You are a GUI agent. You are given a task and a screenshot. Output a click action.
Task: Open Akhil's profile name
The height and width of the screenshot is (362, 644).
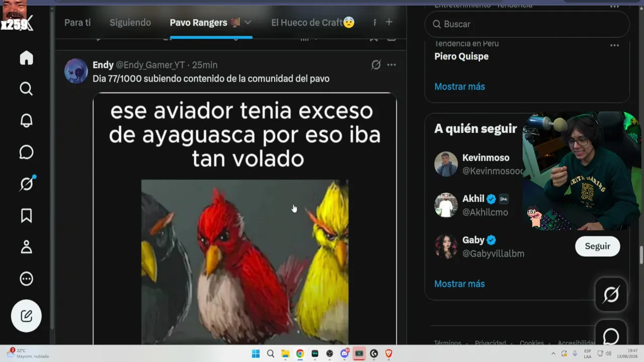click(473, 199)
